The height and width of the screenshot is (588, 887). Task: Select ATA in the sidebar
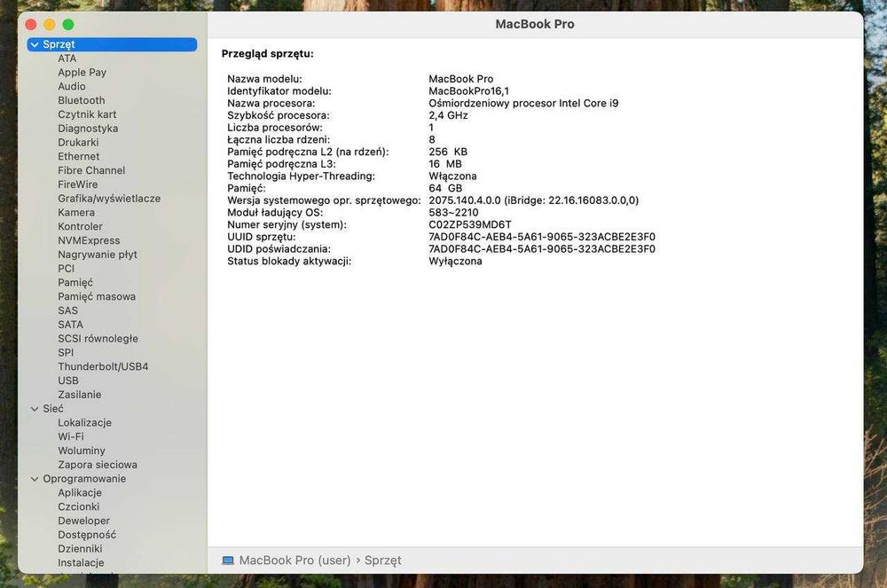coord(67,59)
